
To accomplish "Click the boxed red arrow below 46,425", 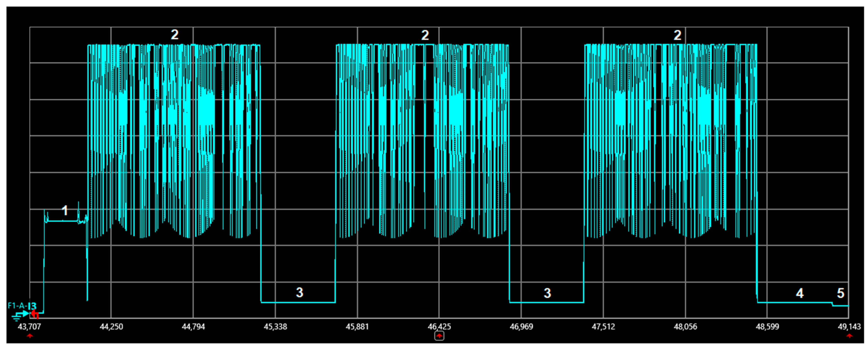I will (439, 336).
